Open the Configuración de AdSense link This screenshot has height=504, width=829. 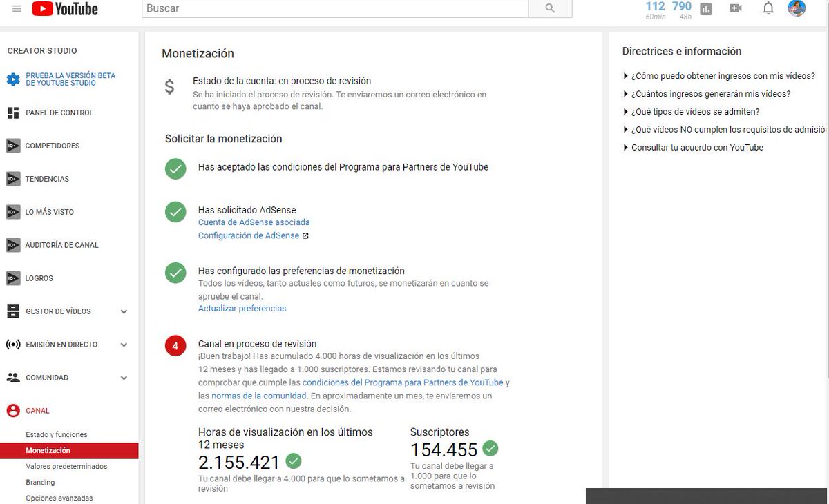pyautogui.click(x=249, y=235)
